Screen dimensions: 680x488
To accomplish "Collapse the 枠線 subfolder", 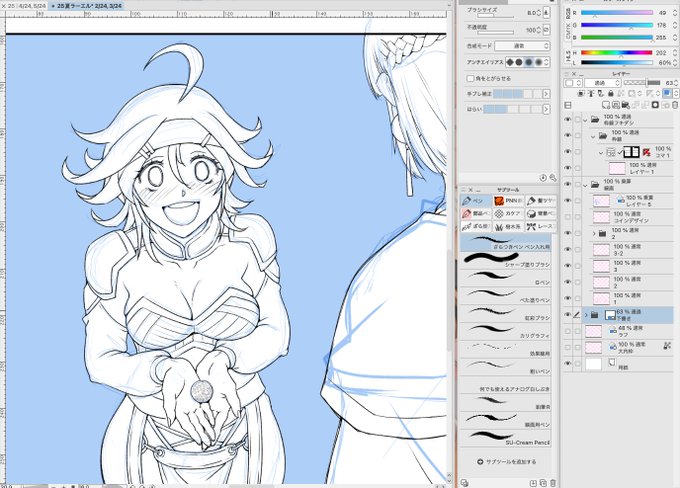I will (x=593, y=136).
